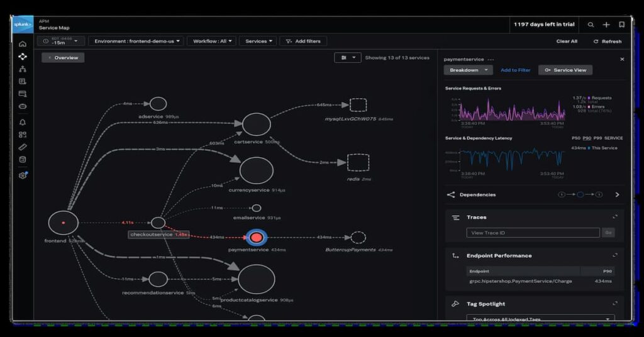This screenshot has width=644, height=337.
Task: Click the search magnifier icon
Action: [x=591, y=25]
